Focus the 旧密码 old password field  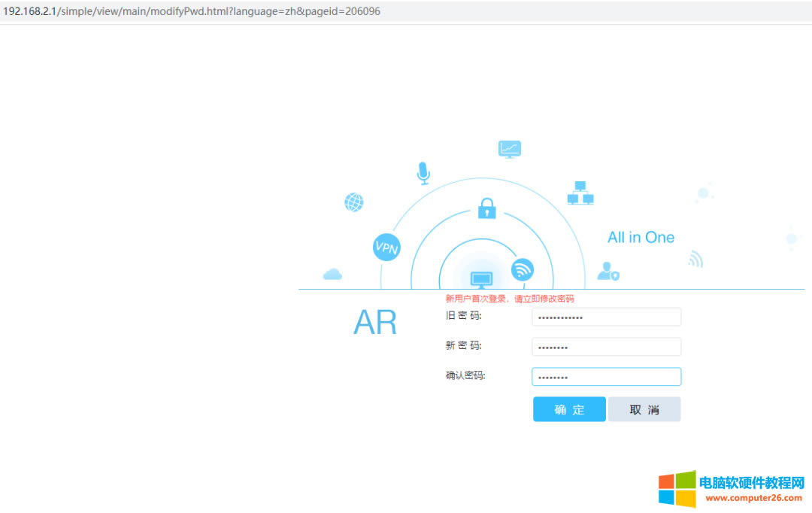pyautogui.click(x=605, y=317)
